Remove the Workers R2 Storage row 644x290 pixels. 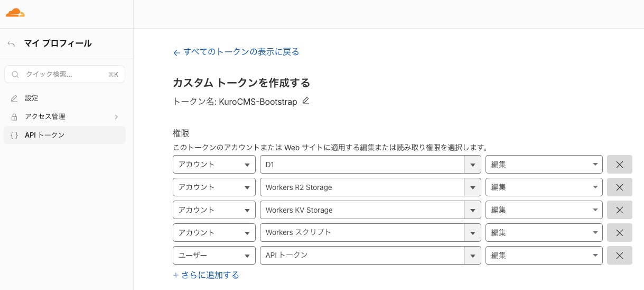point(620,187)
